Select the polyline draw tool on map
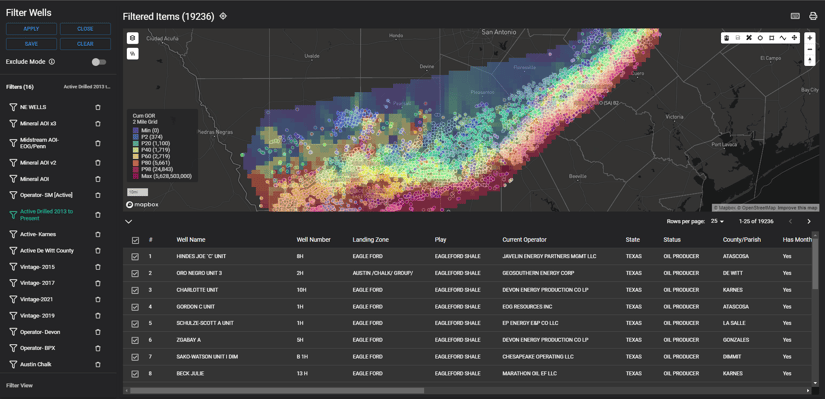Viewport: 825px width, 399px height. click(x=783, y=38)
